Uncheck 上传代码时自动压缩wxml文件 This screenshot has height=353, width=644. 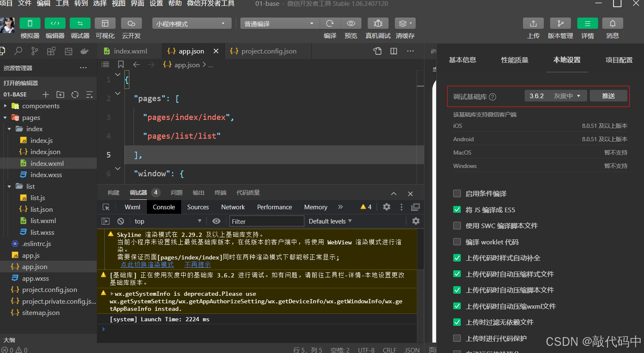457,306
